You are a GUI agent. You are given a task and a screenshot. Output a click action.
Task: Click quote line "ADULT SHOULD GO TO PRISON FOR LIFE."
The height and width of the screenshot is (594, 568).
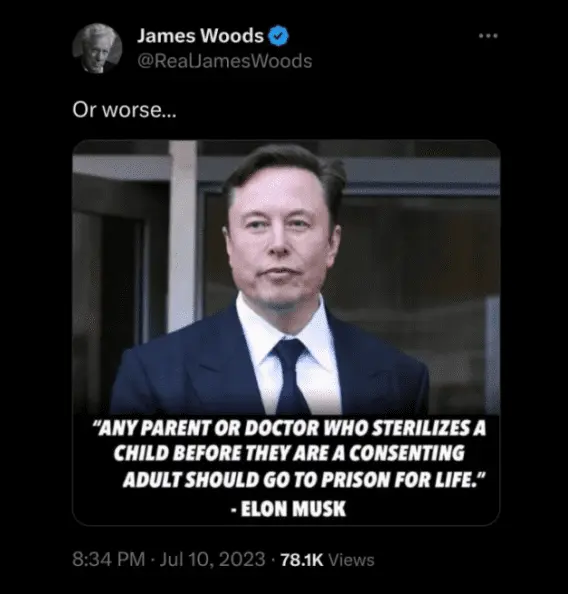[304, 480]
